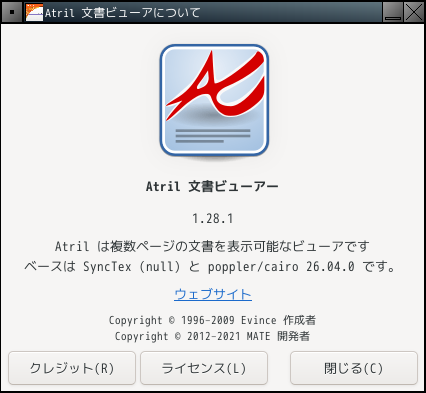Image resolution: width=426 pixels, height=393 pixels.
Task: Select the version number 1.28.1
Action: pos(213,219)
